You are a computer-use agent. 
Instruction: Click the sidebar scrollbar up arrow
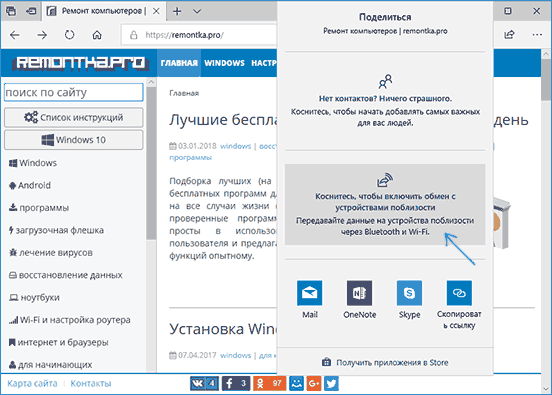point(151,82)
